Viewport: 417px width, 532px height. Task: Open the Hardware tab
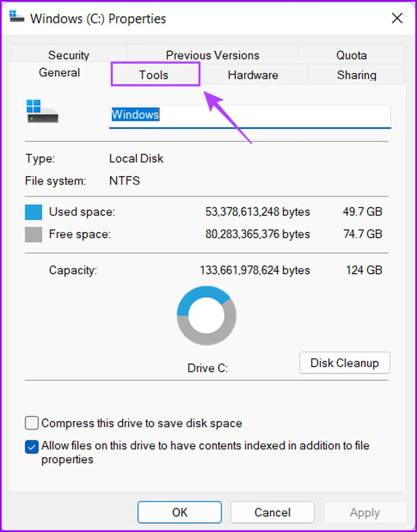pyautogui.click(x=253, y=75)
